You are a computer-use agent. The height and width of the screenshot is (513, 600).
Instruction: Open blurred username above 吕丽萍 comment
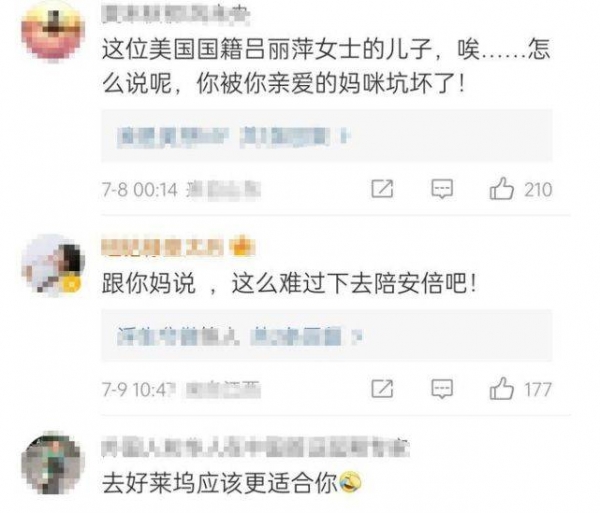pyautogui.click(x=176, y=14)
